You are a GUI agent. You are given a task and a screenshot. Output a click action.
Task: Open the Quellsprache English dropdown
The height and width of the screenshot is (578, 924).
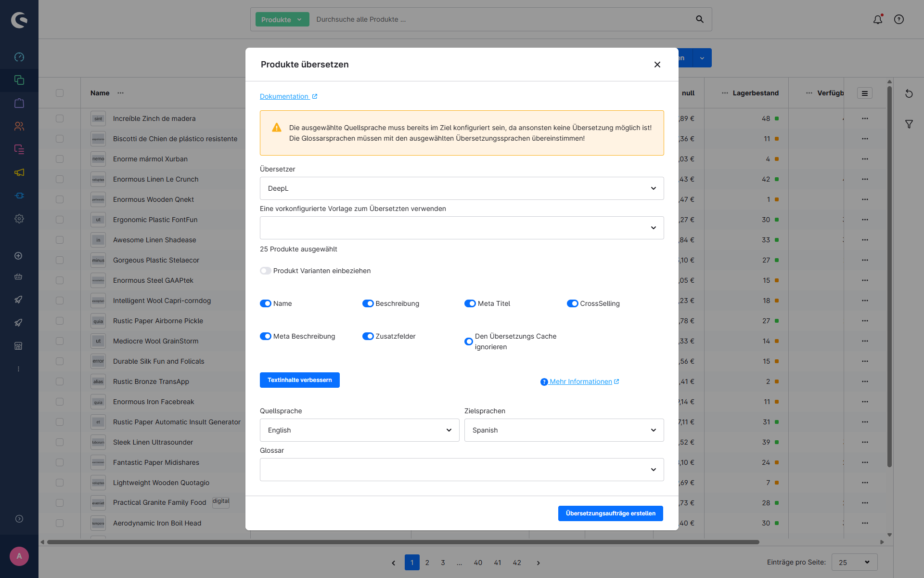359,430
